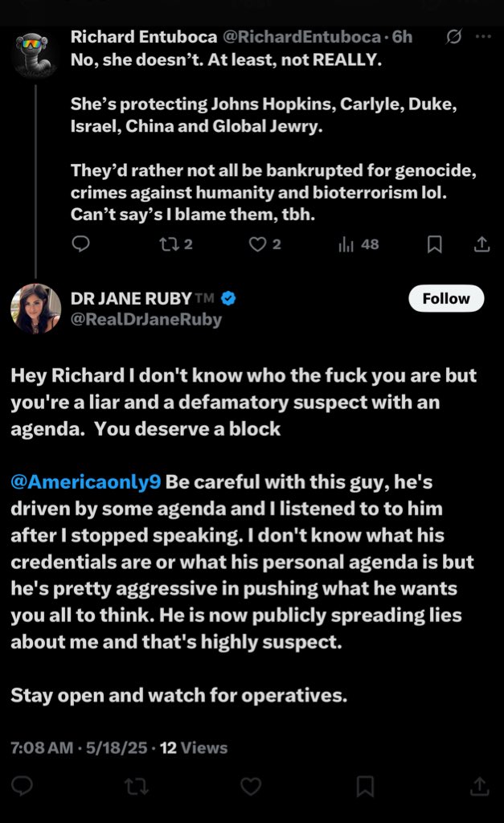Open the 12 Views count
504x823 pixels.
(194, 747)
